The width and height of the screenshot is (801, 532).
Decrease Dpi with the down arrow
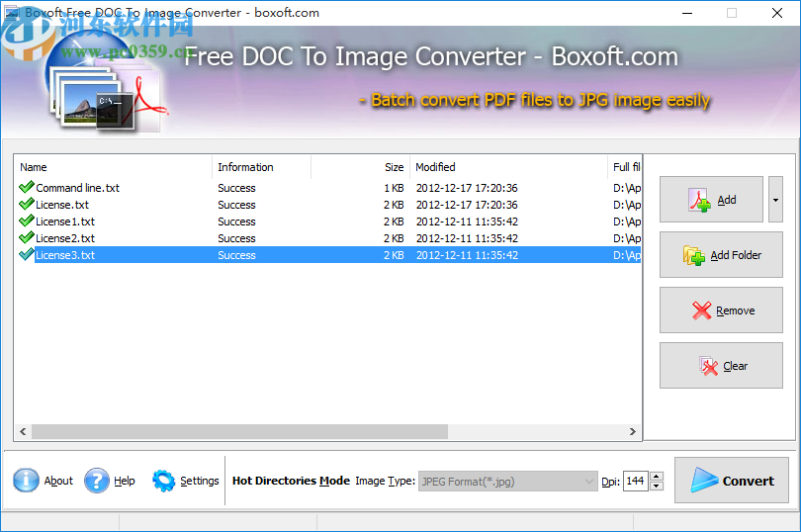point(657,486)
